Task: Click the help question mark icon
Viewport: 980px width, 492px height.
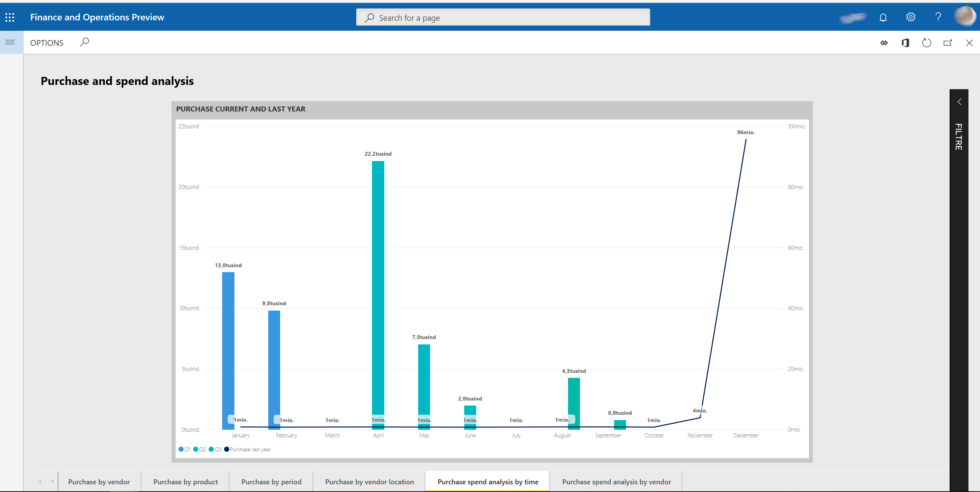Action: click(937, 17)
